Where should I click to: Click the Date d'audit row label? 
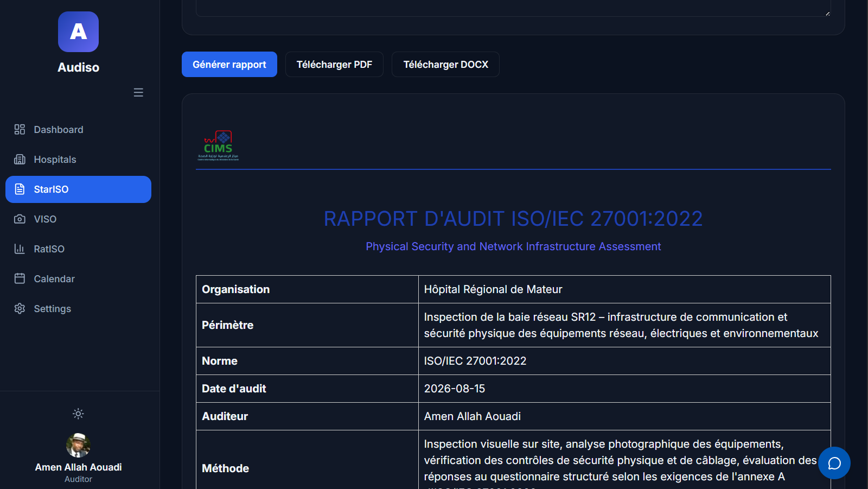click(234, 389)
